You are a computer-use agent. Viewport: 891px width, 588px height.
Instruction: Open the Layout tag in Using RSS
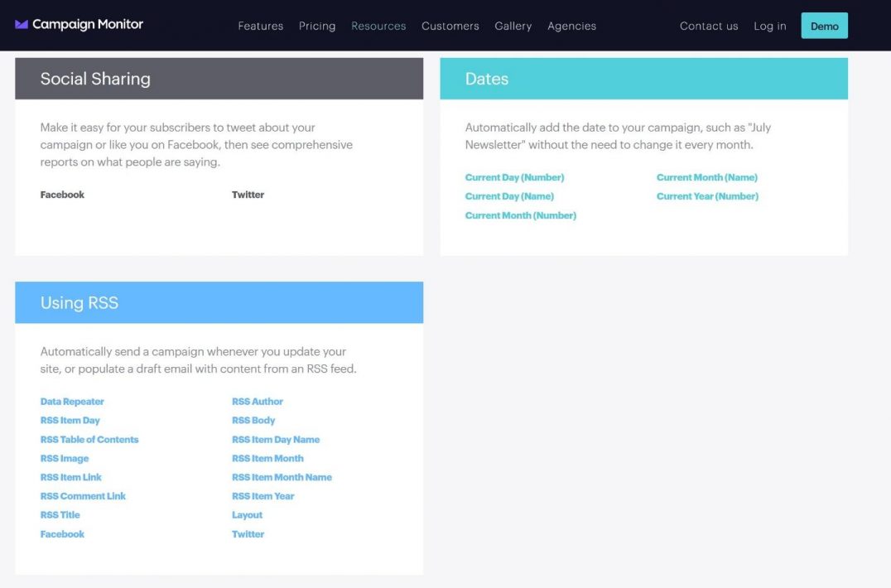[247, 514]
